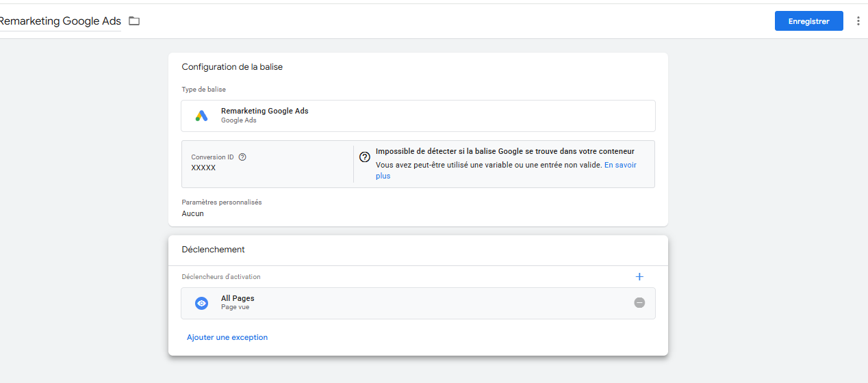
Task: Click the Conversion ID help icon
Action: point(242,157)
